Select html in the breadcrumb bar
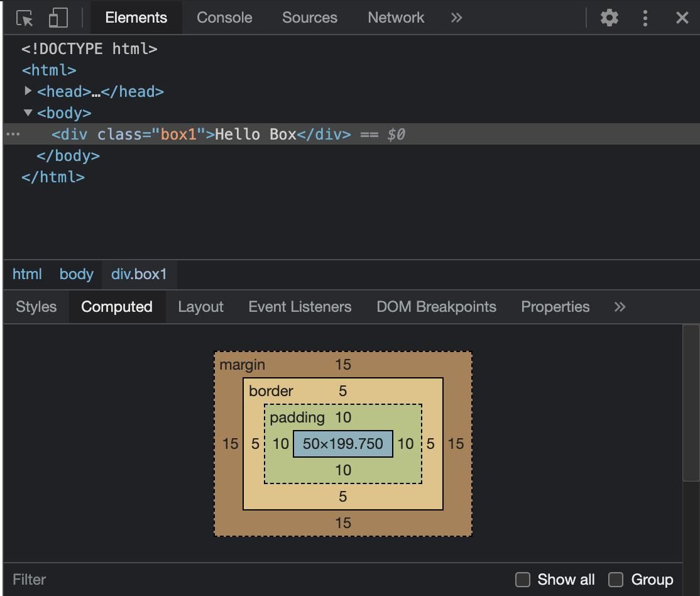This screenshot has height=596, width=700. click(27, 274)
